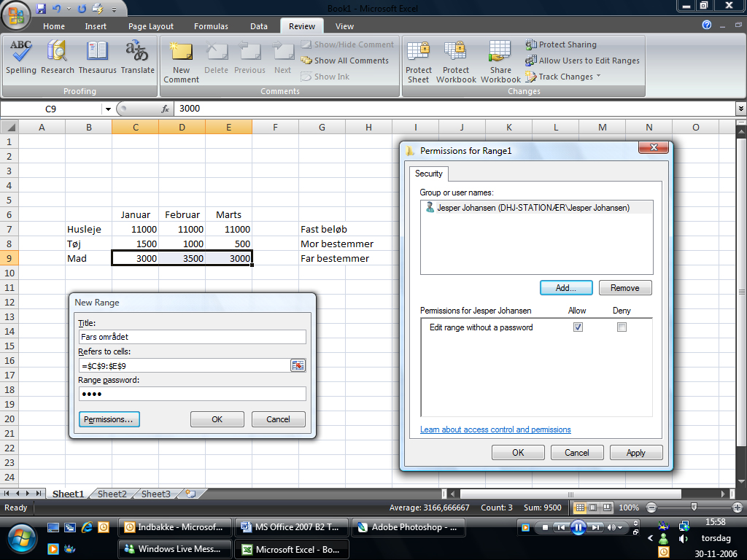Expand the Track Changes dropdown

pyautogui.click(x=598, y=77)
